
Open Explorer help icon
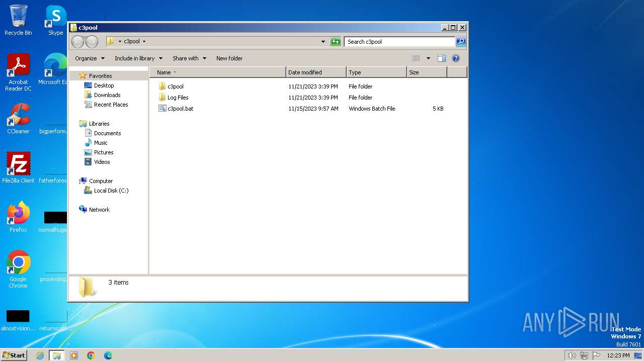(x=456, y=58)
